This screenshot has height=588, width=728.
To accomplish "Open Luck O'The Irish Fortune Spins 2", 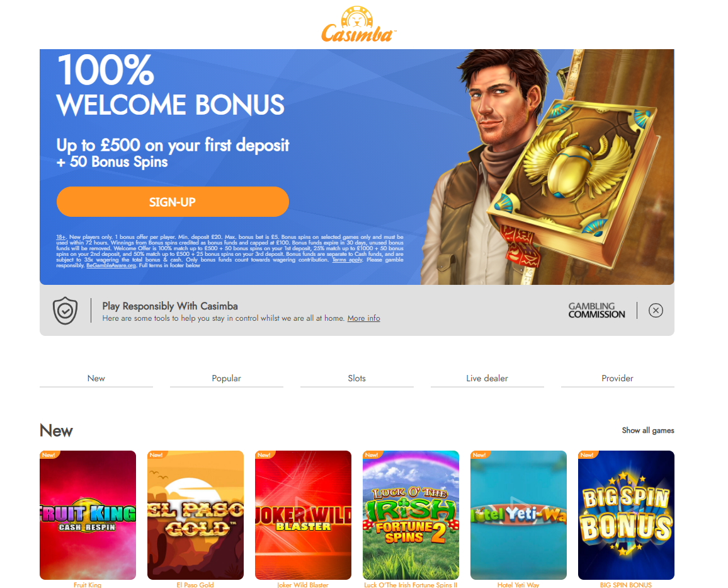I will tap(411, 515).
